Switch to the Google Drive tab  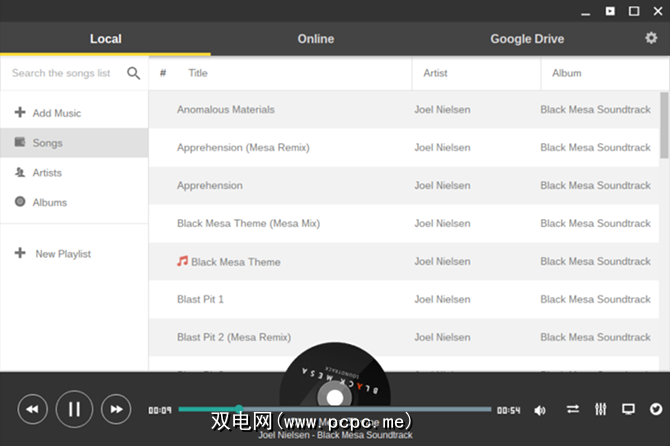tap(527, 39)
